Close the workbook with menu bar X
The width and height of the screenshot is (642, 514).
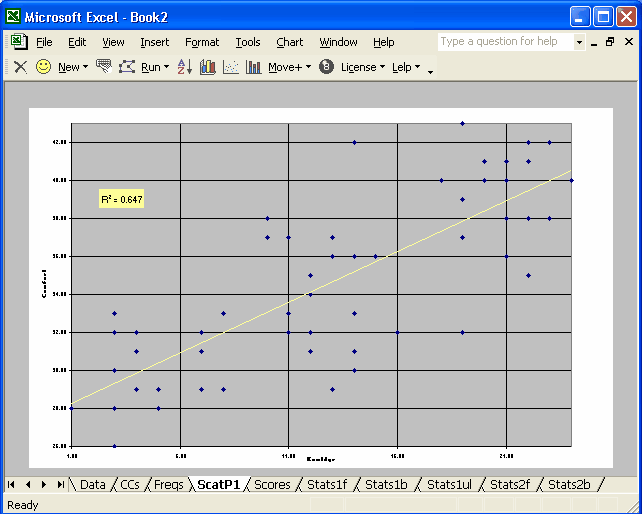pyautogui.click(x=629, y=42)
